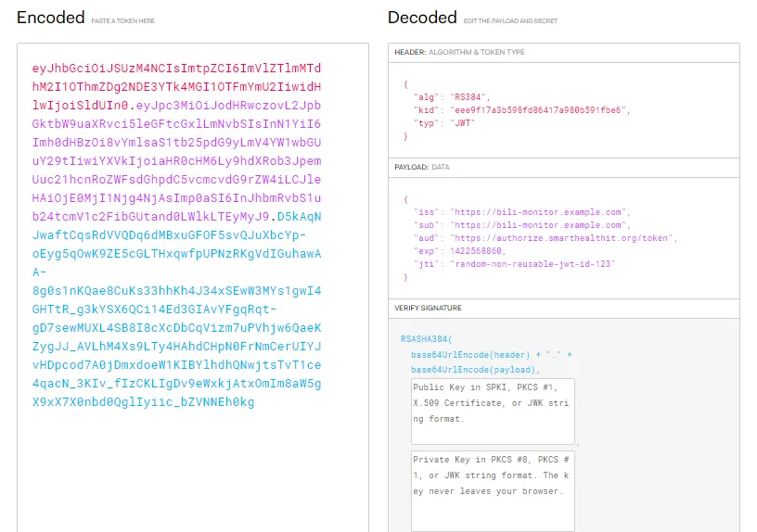Viewport: 757px width, 532px height.
Task: Click the Public Key input box
Action: tap(493, 411)
